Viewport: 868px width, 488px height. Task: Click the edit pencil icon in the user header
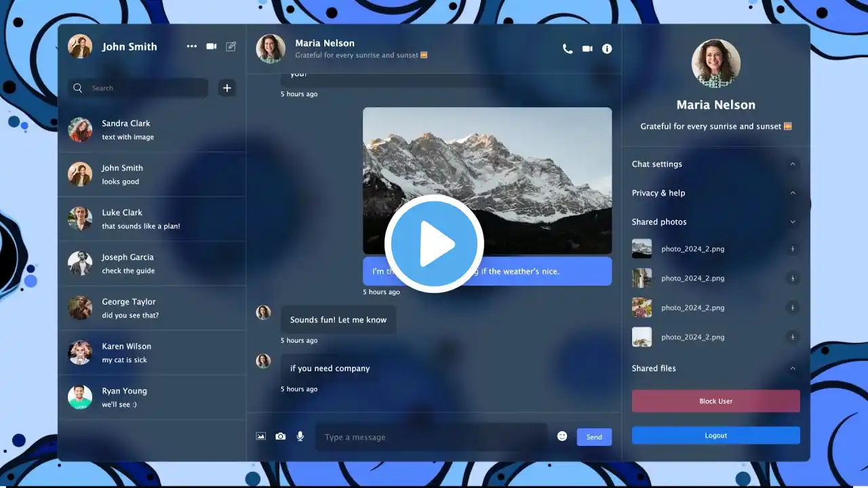pyautogui.click(x=231, y=46)
